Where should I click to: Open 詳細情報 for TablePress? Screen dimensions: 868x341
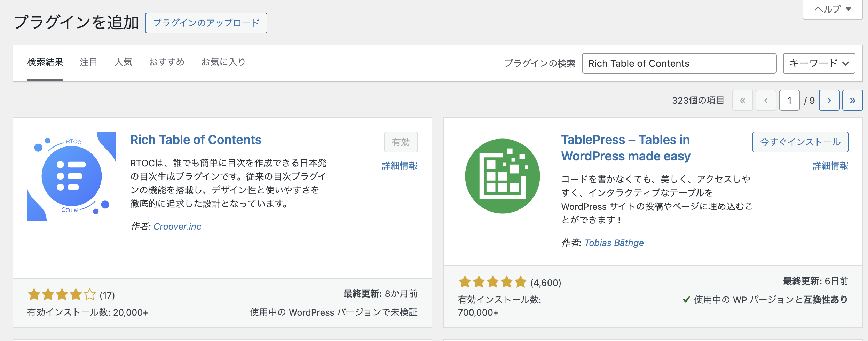830,166
